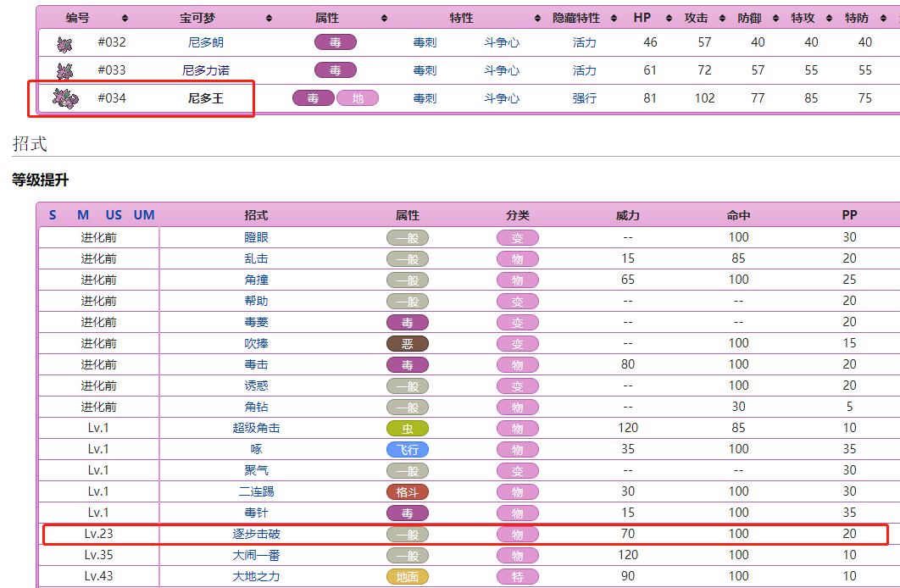Open the 大地之力 move link

(x=256, y=576)
